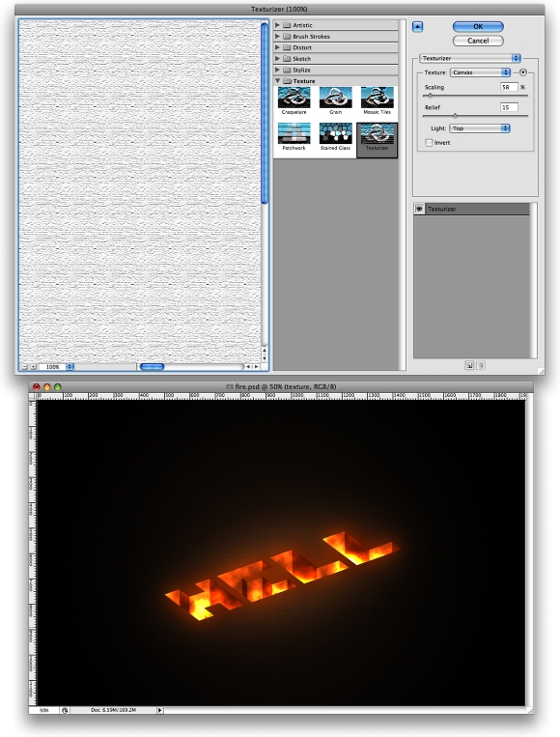Click the OK button in Texturizer dialog
This screenshot has height=737, width=560.
pyautogui.click(x=478, y=27)
